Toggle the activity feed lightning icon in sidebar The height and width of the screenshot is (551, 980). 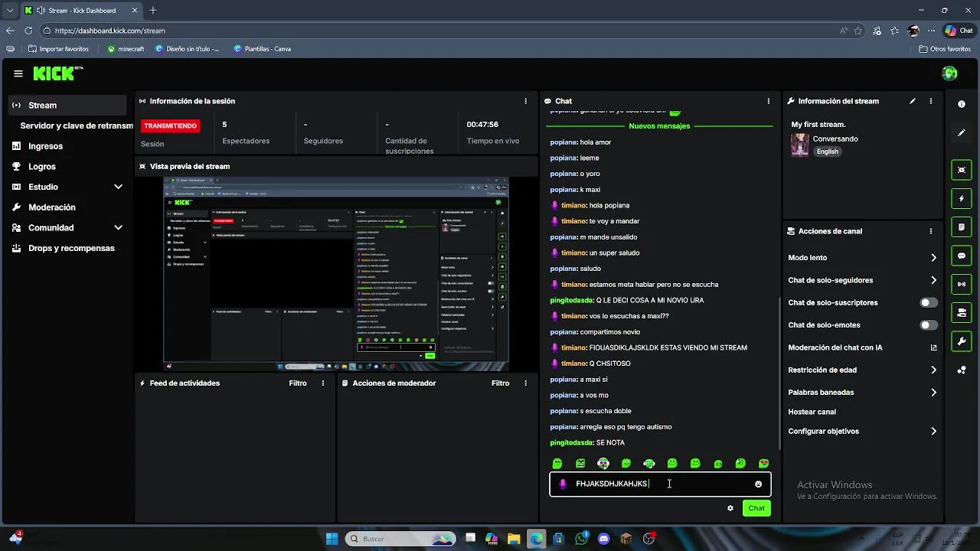(x=962, y=198)
